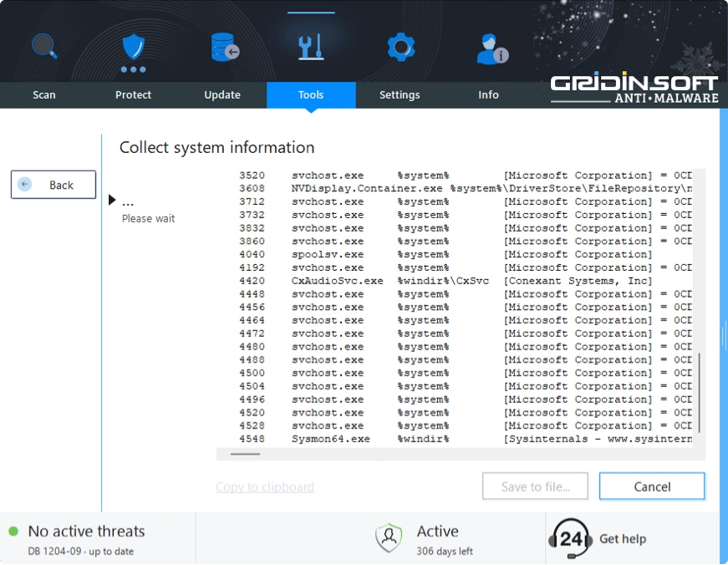Select the Tools tab
This screenshot has width=728, height=565.
[x=311, y=95]
